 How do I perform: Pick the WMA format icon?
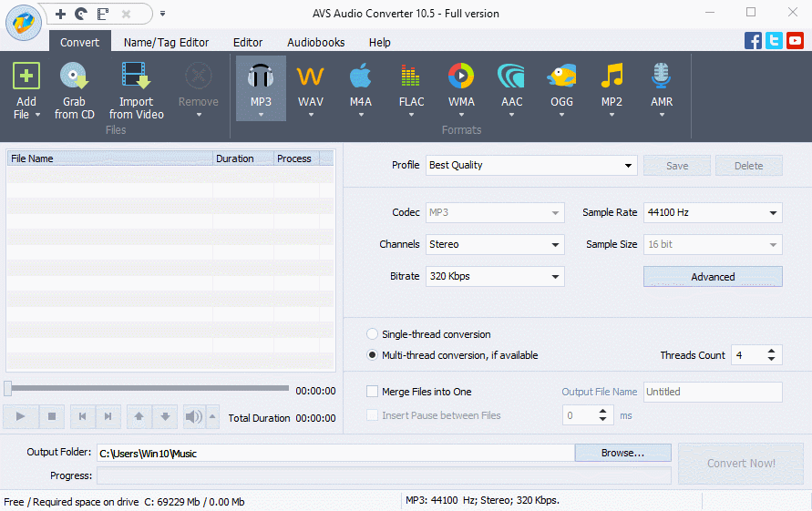(461, 77)
